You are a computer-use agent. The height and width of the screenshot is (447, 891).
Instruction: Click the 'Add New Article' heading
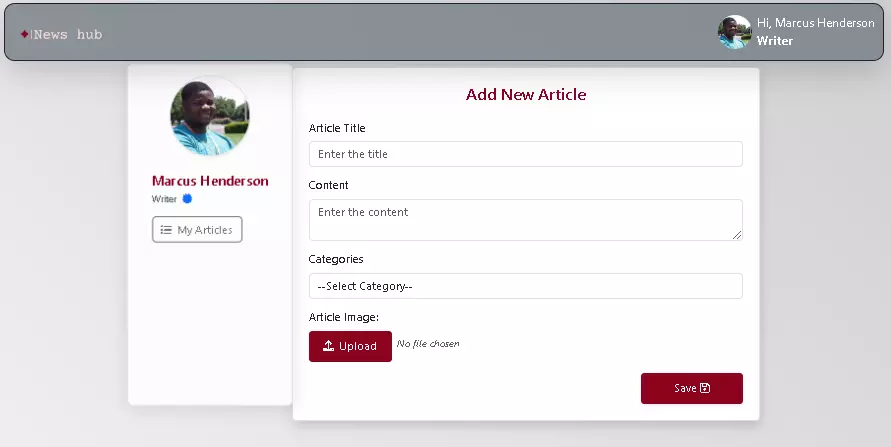pyautogui.click(x=526, y=94)
